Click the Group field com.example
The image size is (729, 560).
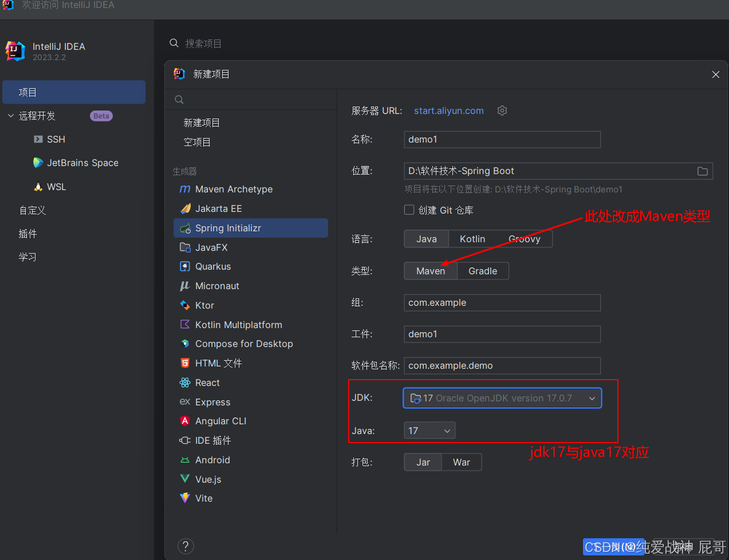click(502, 302)
